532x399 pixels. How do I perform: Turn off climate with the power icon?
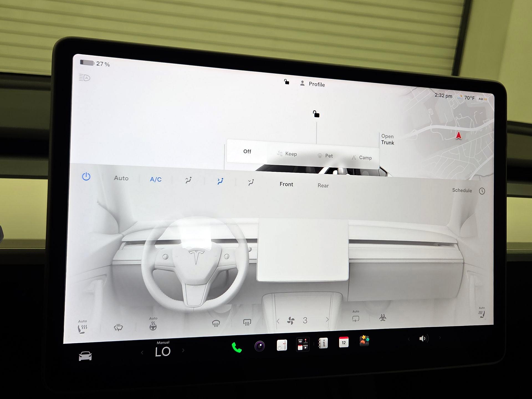[86, 177]
